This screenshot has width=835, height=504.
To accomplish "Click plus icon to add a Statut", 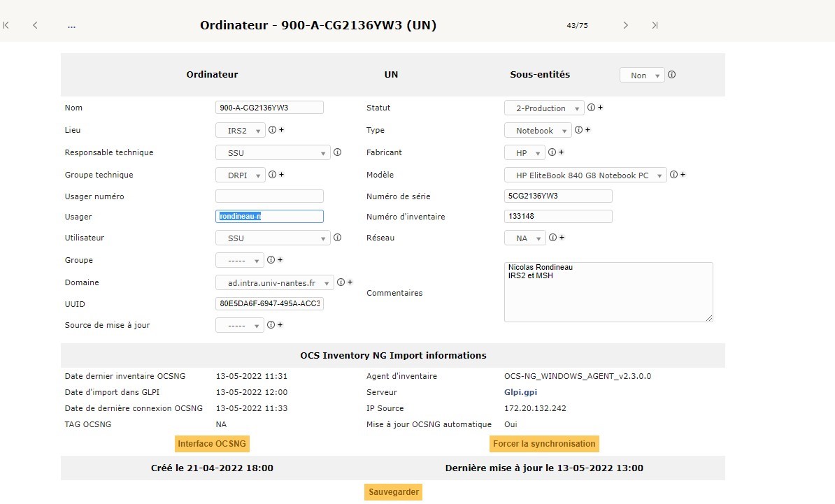I will pos(600,108).
